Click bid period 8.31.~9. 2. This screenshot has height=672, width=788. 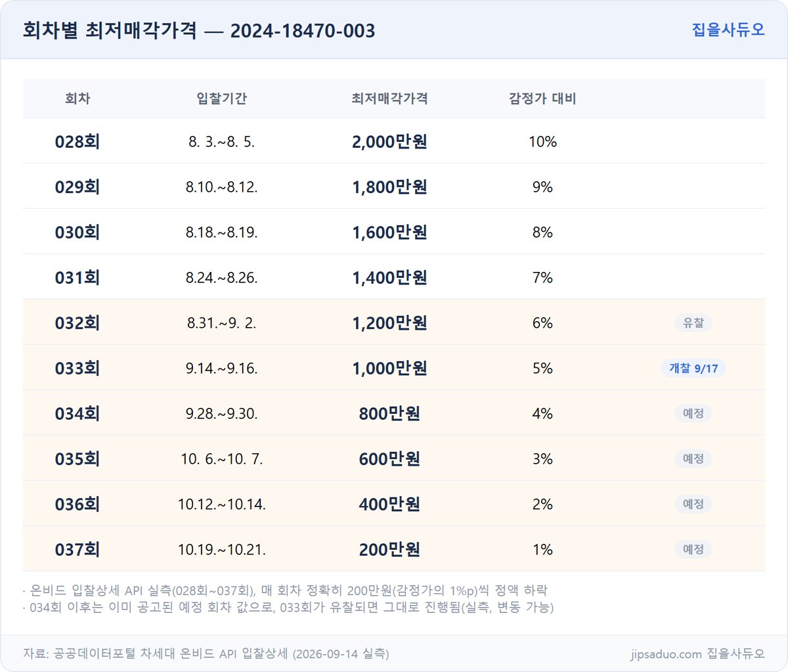222,323
